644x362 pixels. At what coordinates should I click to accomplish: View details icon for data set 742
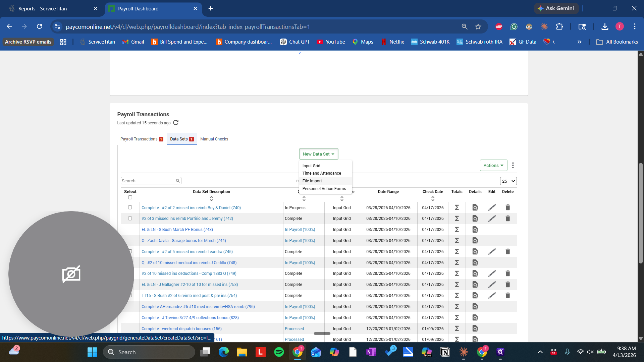475,219
